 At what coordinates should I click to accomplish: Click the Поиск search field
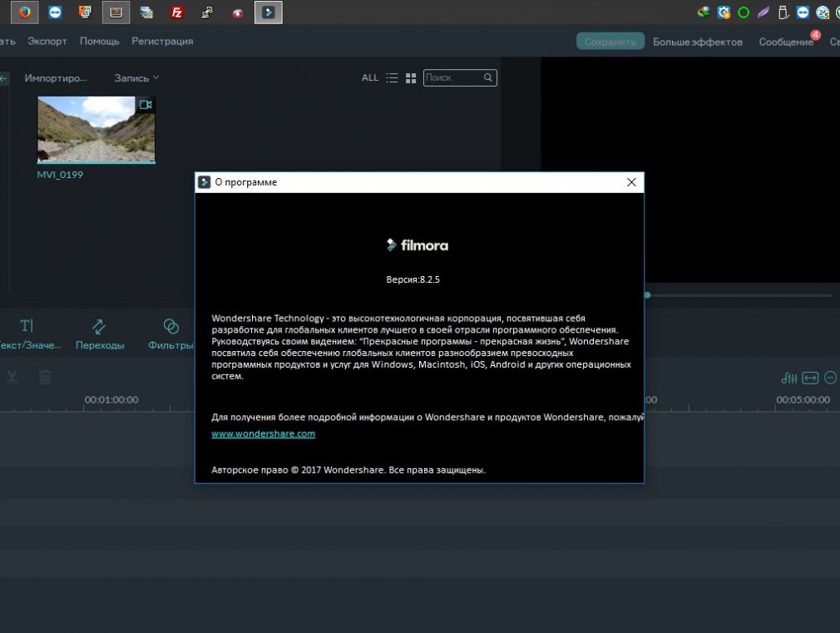click(460, 77)
